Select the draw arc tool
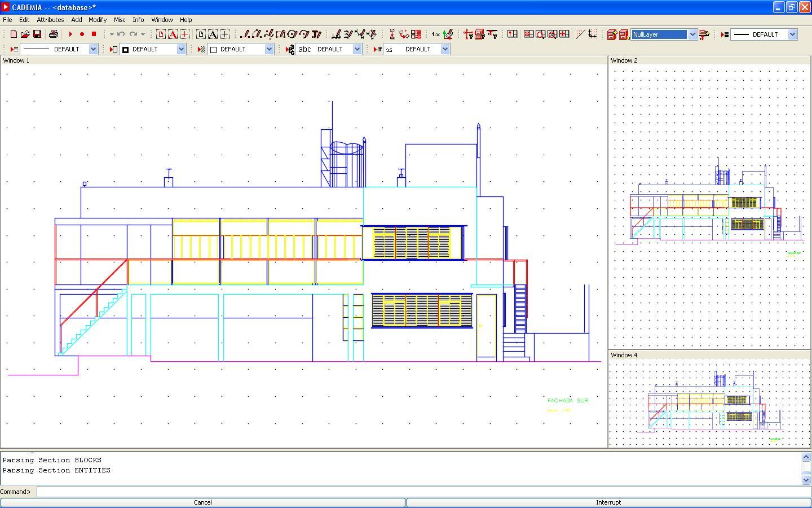 click(304, 34)
